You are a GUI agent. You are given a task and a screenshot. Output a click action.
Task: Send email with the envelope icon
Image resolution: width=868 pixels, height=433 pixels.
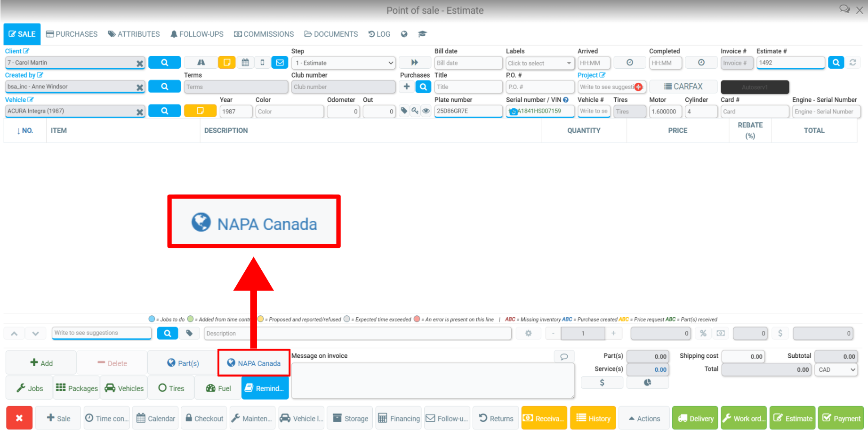[280, 63]
